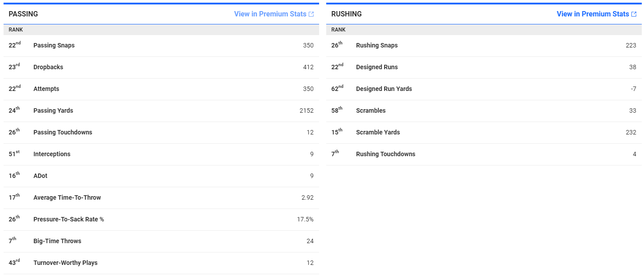This screenshot has height=276, width=644.
Task: Click the Passing Yards value 2152
Action: [x=306, y=110]
